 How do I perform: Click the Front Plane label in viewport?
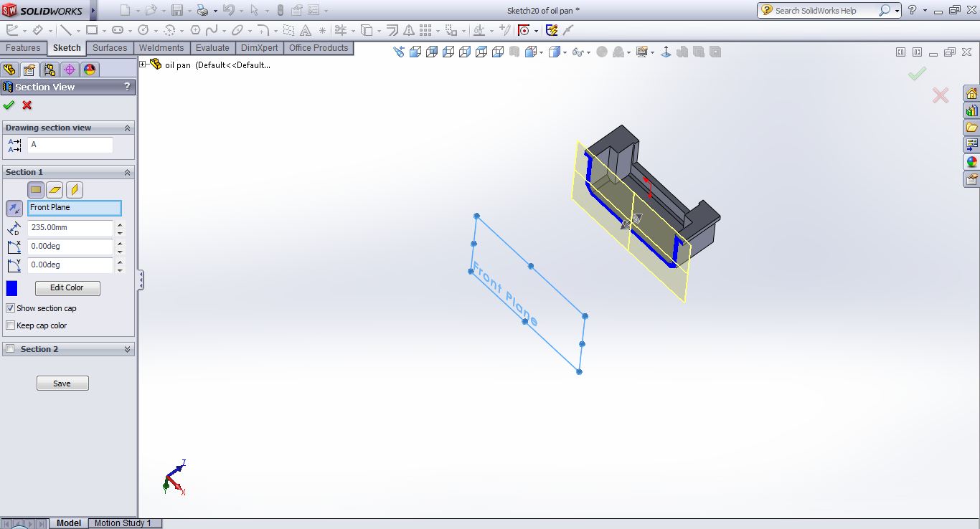point(505,294)
